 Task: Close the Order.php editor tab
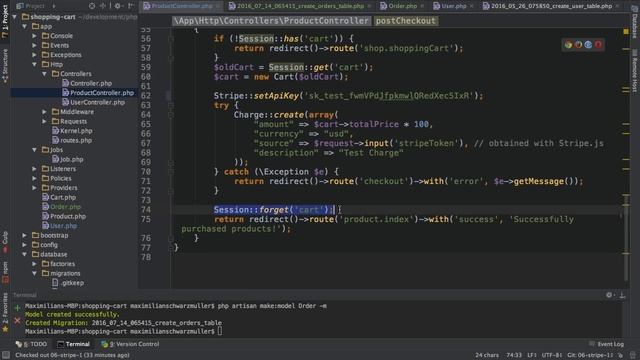tap(422, 6)
